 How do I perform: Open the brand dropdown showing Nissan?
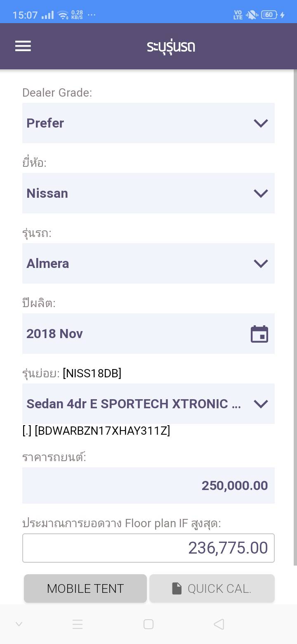click(x=148, y=193)
